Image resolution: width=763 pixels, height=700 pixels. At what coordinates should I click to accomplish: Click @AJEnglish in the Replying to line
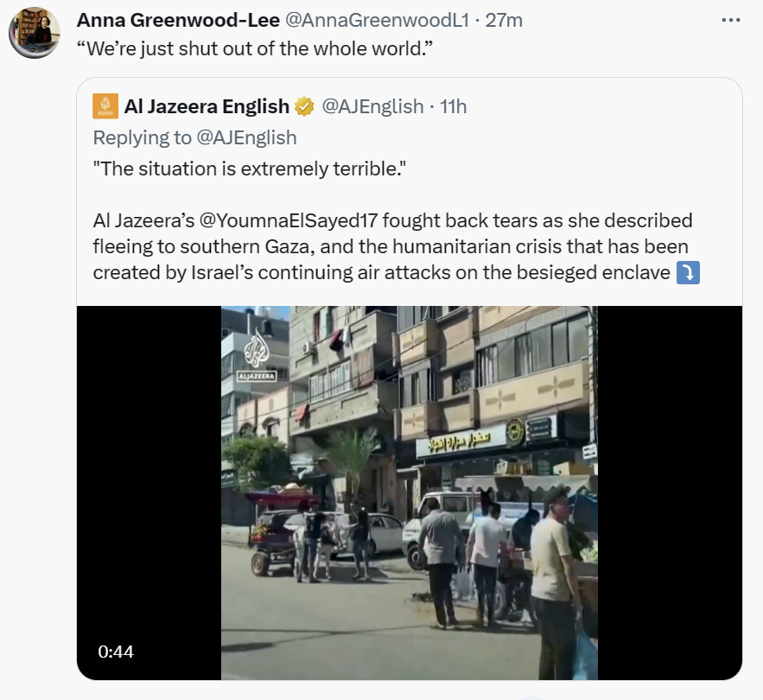pyautogui.click(x=246, y=137)
